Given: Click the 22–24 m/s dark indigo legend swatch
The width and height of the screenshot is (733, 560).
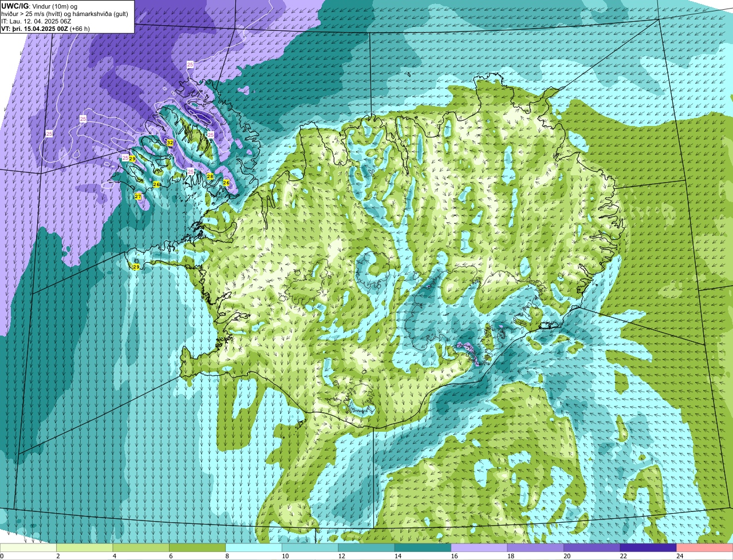Looking at the screenshot, I should (x=647, y=548).
